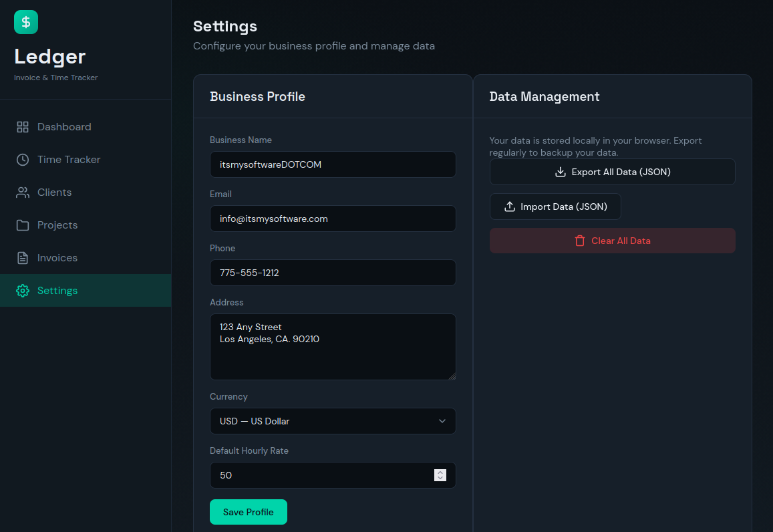Click the Phone number field
773x532 pixels.
point(333,273)
